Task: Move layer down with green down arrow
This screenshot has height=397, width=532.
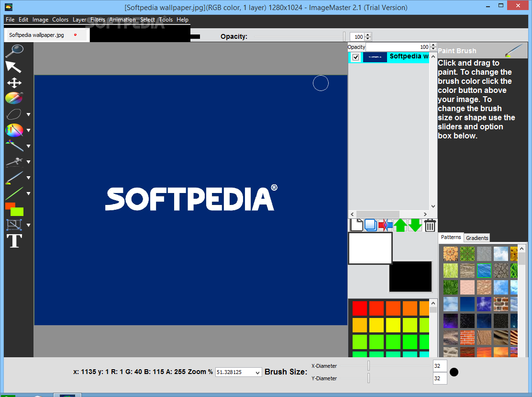Action: [x=415, y=225]
